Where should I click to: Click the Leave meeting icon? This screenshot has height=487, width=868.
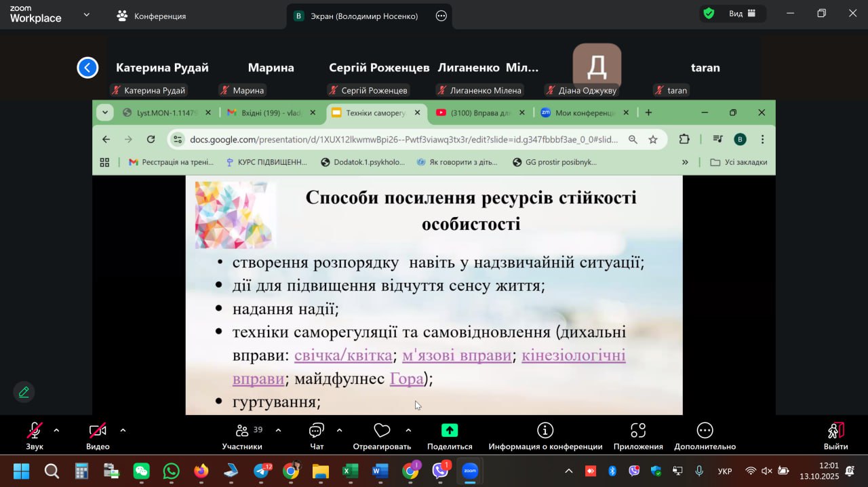[835, 431]
